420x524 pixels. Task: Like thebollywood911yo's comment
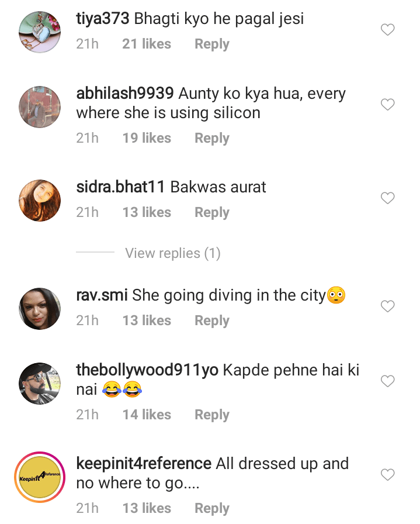tap(388, 381)
